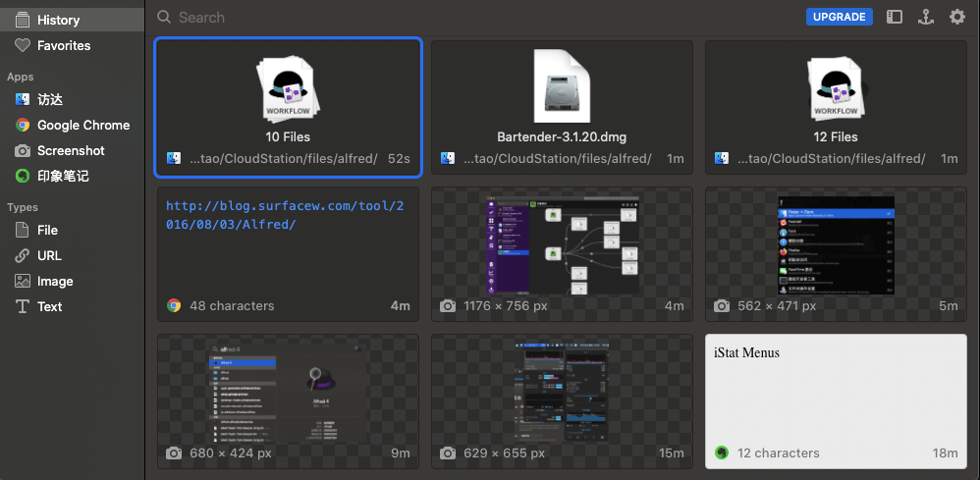This screenshot has height=480, width=980.
Task: Click the 12 characters label
Action: click(778, 453)
